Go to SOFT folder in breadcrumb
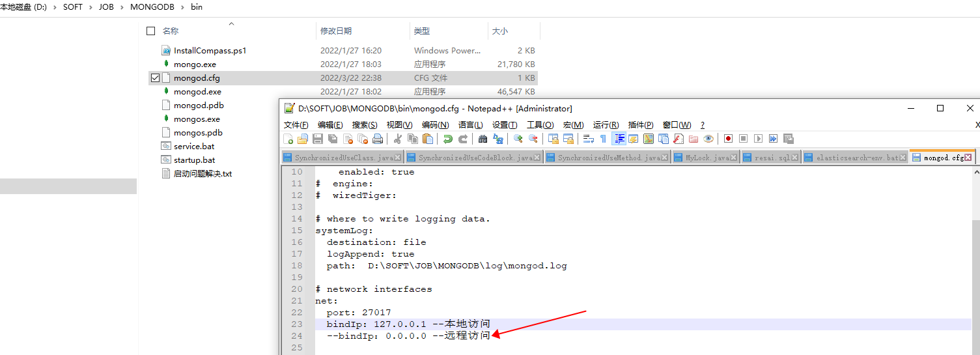Viewport: 980px width, 355px height. (x=73, y=8)
